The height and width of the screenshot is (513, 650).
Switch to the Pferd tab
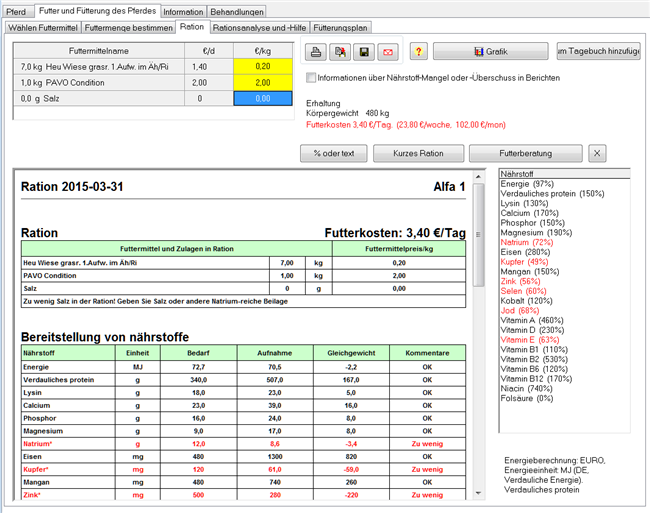17,12
